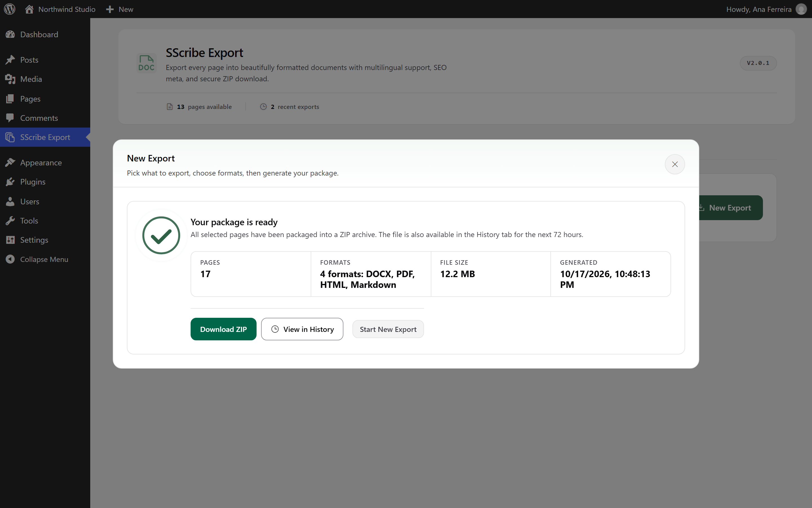Viewport: 812px width, 508px height.
Task: Click the Your package is ready heading
Action: click(234, 222)
